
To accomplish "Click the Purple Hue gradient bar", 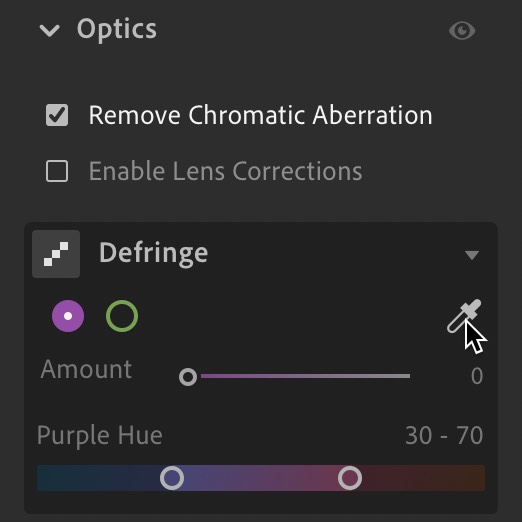I will tap(261, 478).
